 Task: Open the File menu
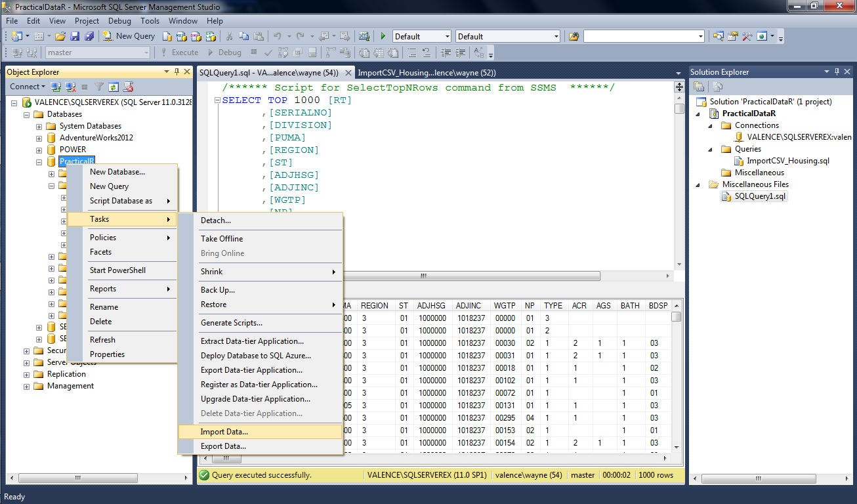pos(12,21)
